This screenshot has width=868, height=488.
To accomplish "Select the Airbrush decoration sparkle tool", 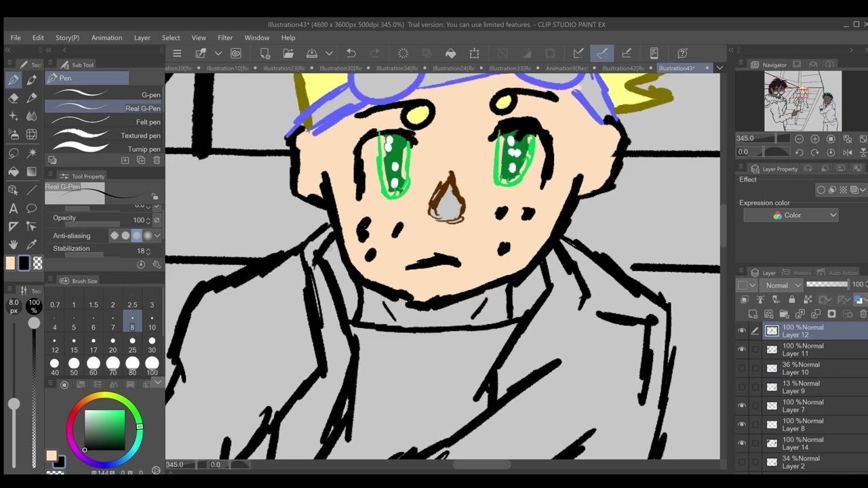I will pos(13,117).
